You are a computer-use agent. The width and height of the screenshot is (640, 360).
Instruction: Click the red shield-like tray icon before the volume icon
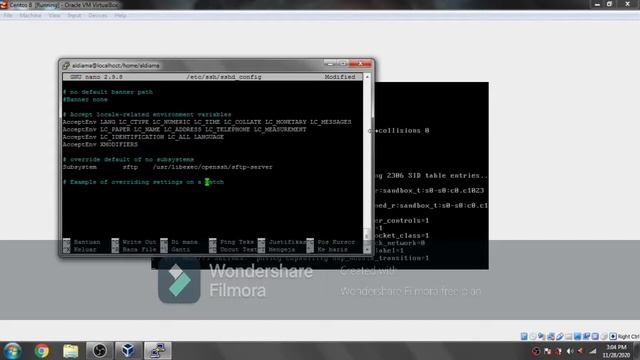click(x=558, y=351)
